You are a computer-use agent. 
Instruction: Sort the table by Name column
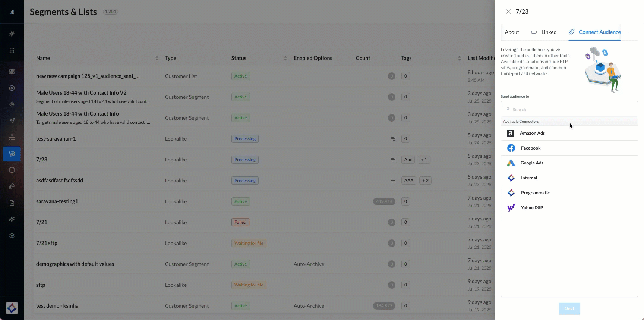(x=157, y=58)
